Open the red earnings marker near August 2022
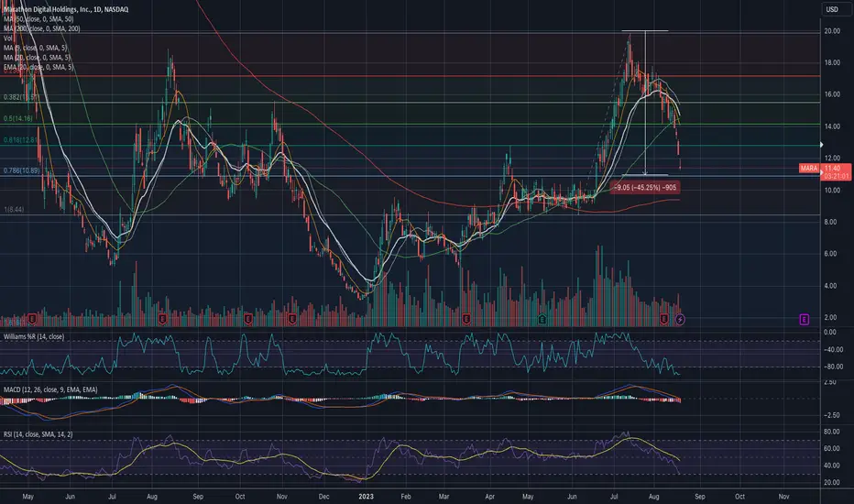The image size is (854, 504). pos(162,318)
